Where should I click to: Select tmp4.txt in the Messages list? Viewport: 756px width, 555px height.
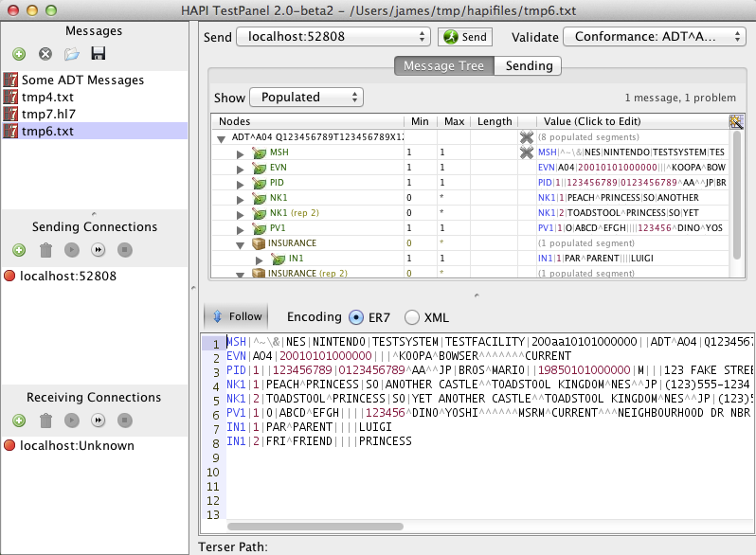[x=48, y=97]
